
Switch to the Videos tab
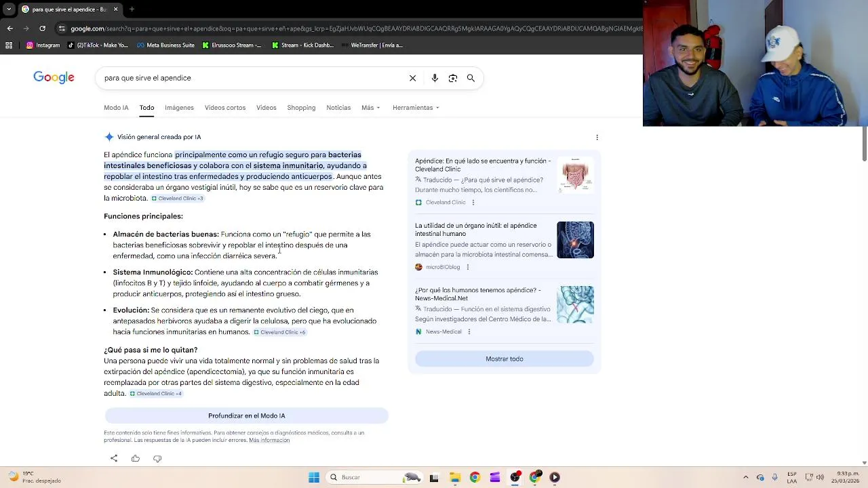266,108
